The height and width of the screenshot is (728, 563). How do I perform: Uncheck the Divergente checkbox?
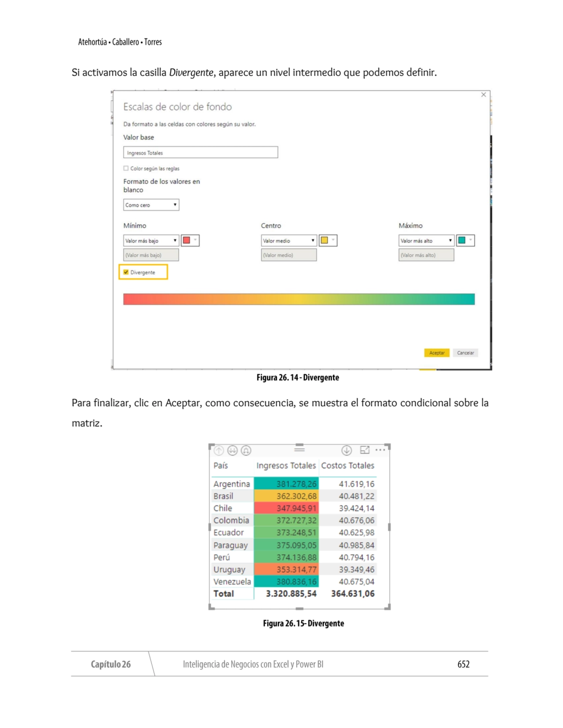pyautogui.click(x=126, y=272)
